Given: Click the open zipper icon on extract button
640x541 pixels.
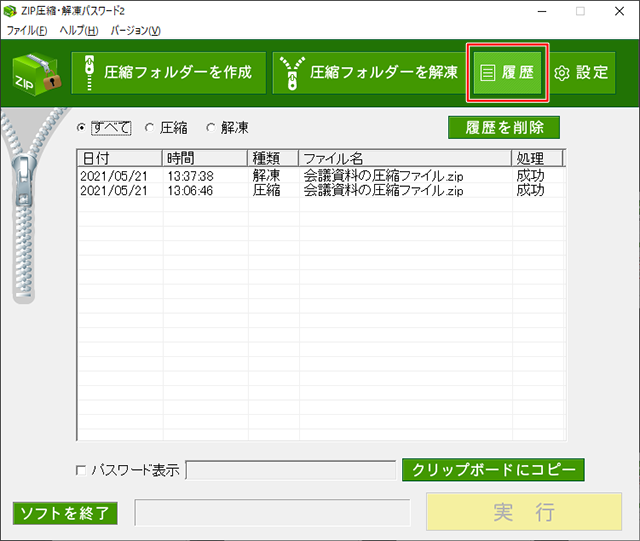Looking at the screenshot, I should tap(292, 73).
